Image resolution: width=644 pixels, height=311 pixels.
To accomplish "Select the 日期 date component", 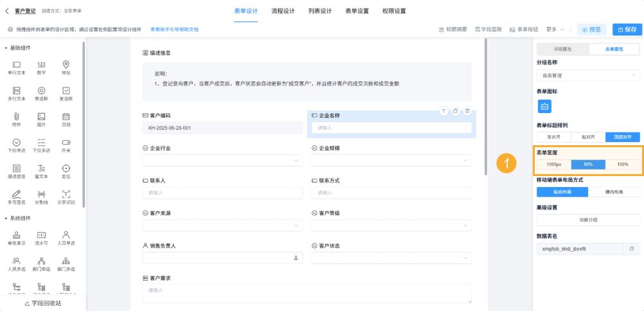I will (x=66, y=120).
